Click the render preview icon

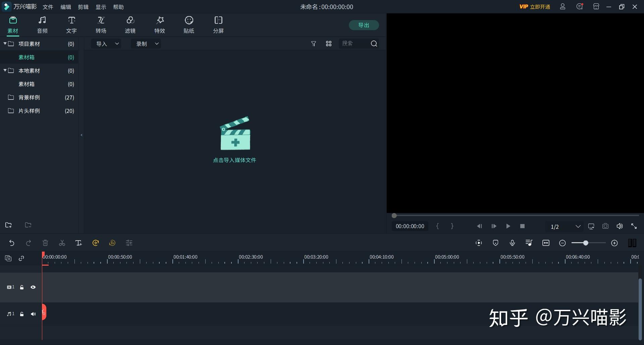point(479,243)
